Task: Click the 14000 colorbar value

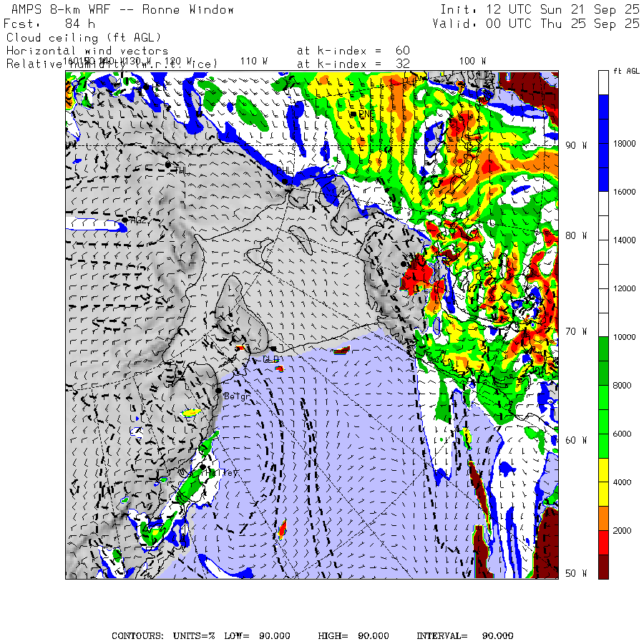Action: click(x=624, y=240)
